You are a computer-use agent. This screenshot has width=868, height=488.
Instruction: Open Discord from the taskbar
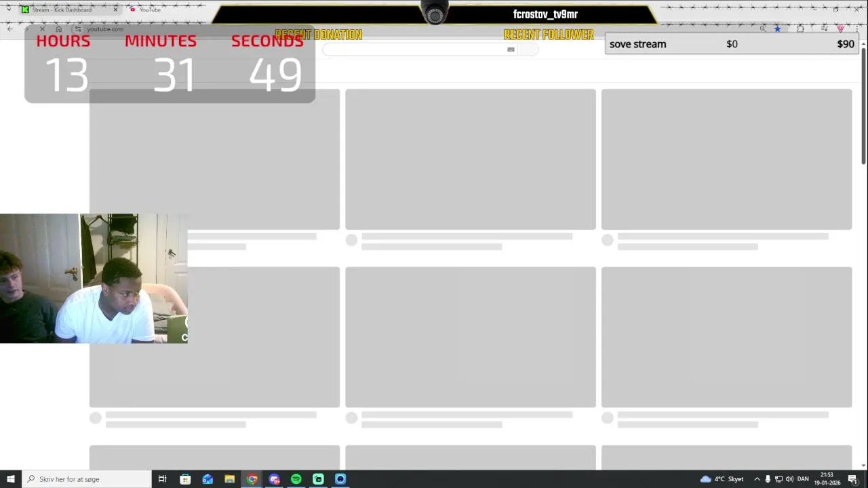[x=274, y=479]
